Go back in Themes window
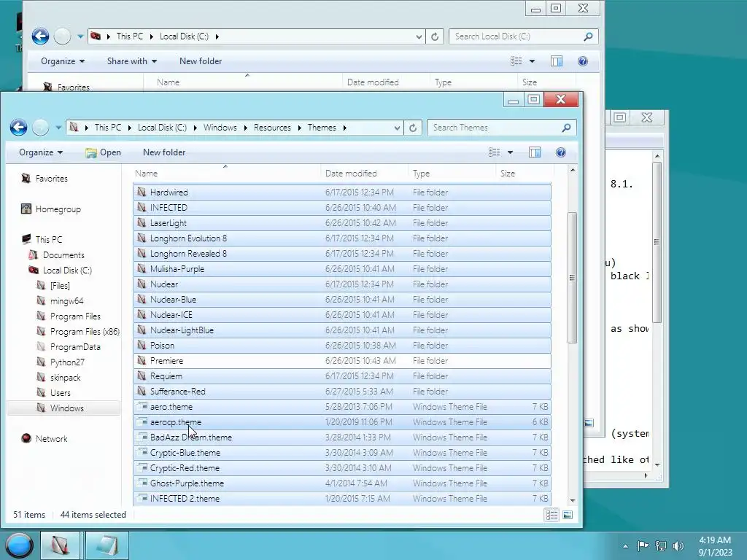 18,128
